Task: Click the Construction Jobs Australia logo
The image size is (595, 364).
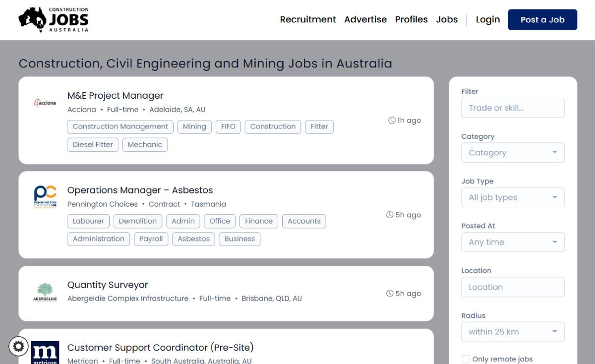Action: point(54,20)
